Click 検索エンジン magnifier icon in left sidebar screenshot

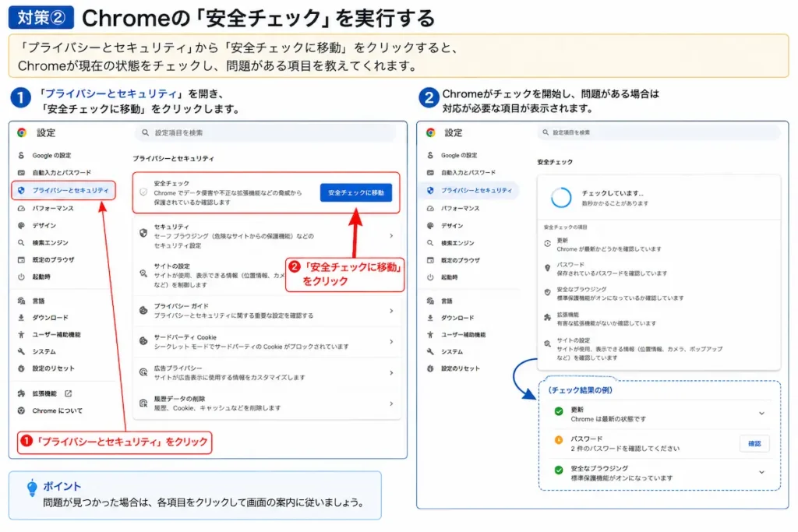21,242
